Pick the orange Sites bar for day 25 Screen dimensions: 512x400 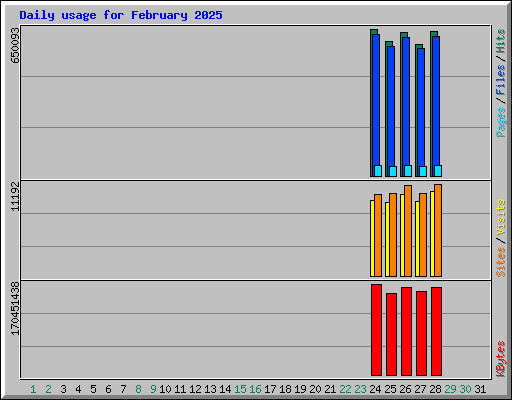(393, 235)
